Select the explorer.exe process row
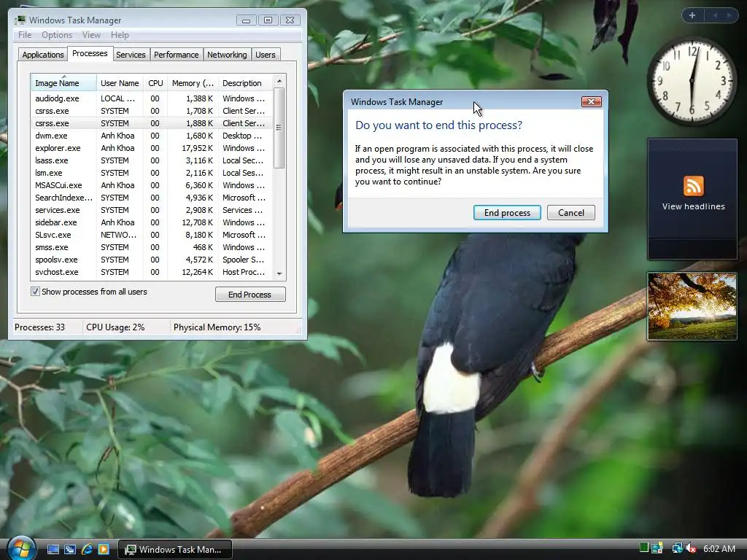747x560 pixels. pyautogui.click(x=152, y=148)
